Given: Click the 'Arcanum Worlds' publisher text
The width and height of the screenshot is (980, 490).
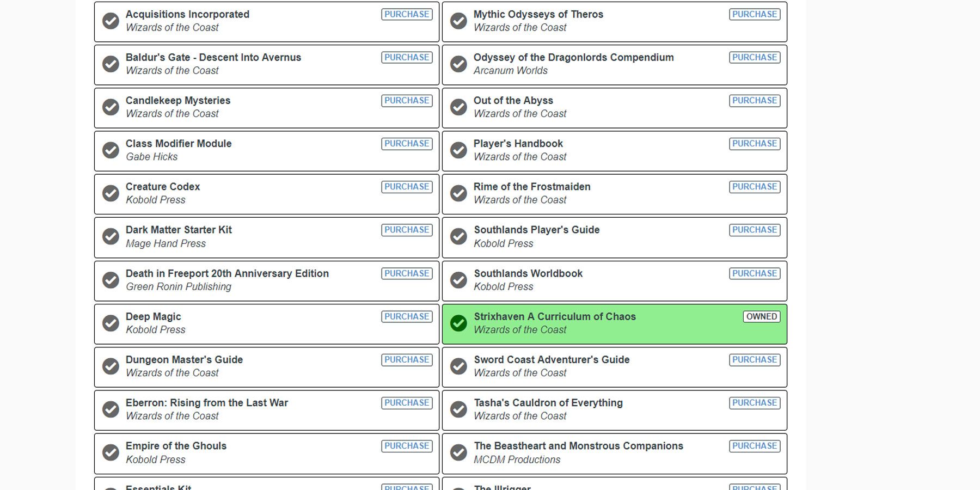Looking at the screenshot, I should click(511, 70).
